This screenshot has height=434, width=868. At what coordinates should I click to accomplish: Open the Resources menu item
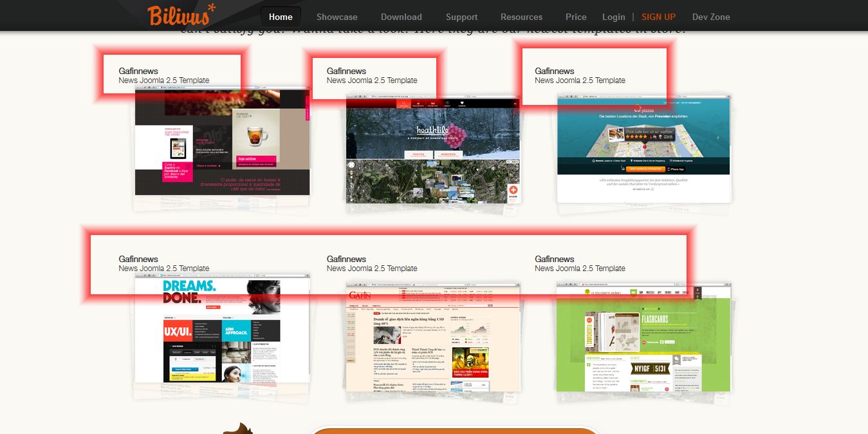(522, 17)
